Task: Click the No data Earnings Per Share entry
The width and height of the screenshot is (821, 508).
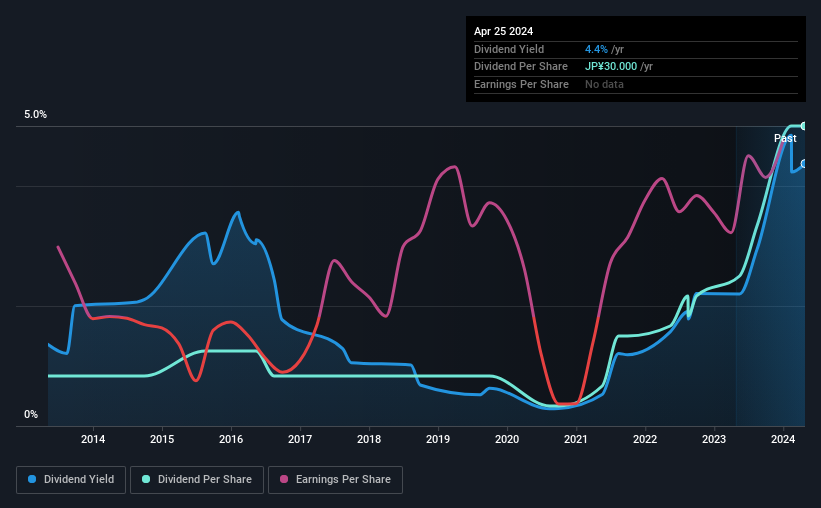Action: [604, 84]
